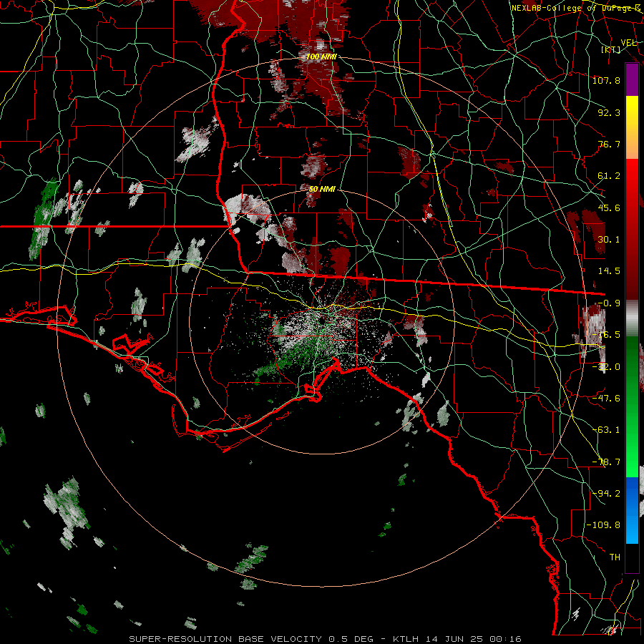Click the 61.2 legend value
Viewport: 644px width, 644px height.
[x=609, y=176]
